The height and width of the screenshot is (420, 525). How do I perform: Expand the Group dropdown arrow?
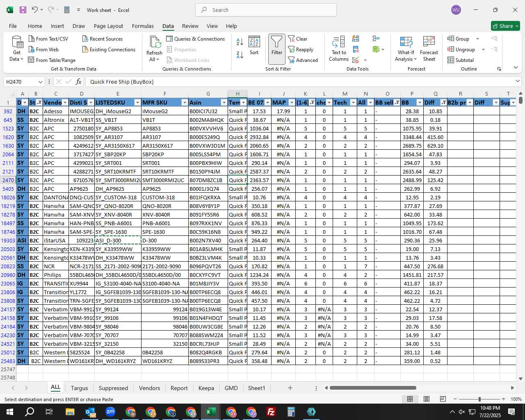[477, 39]
